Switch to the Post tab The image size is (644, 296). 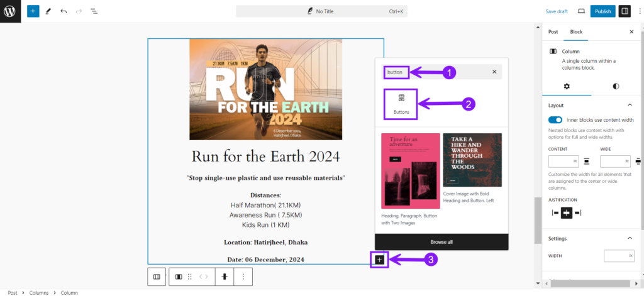tap(553, 31)
